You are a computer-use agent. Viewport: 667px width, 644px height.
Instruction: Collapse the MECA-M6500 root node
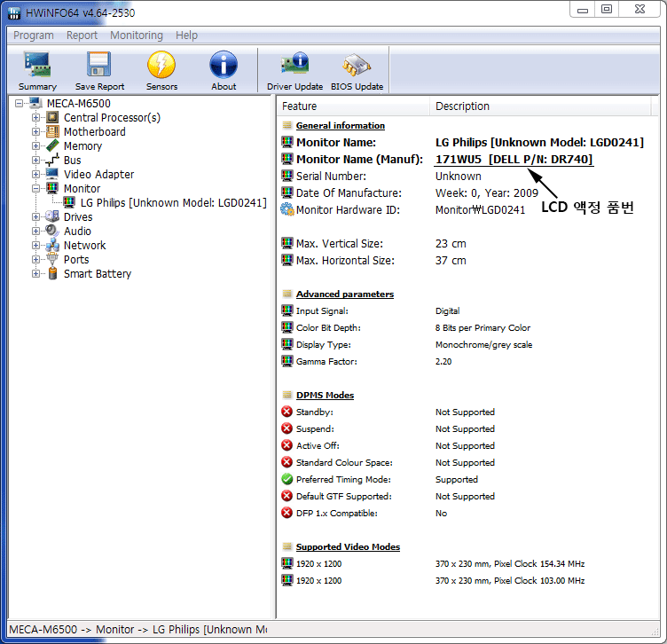click(x=19, y=104)
